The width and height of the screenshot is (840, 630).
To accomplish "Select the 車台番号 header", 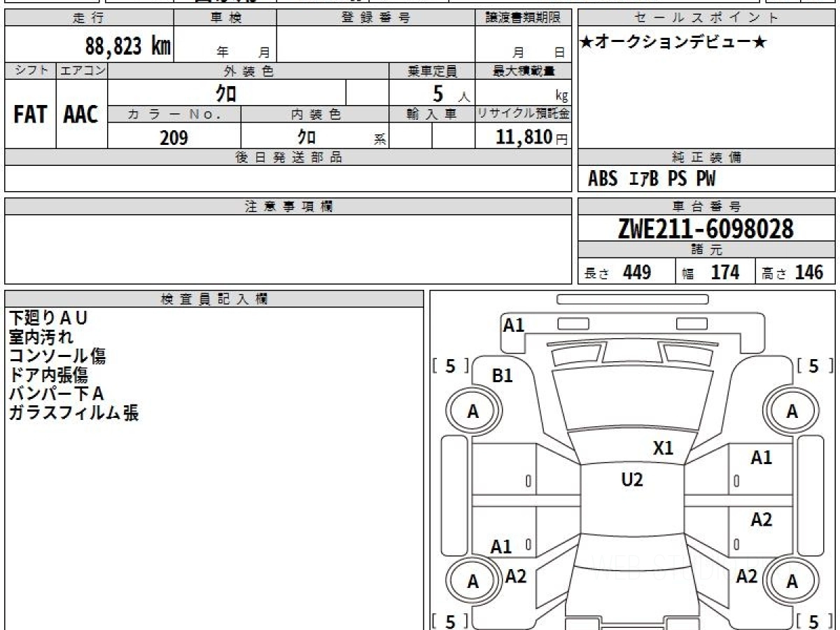I will click(x=706, y=206).
